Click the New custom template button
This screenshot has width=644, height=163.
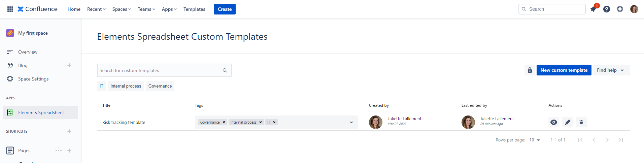[x=564, y=70]
